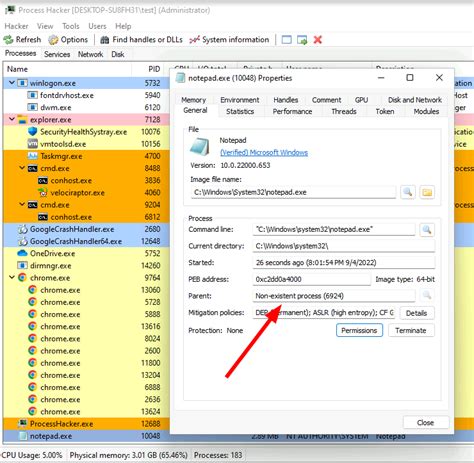The width and height of the screenshot is (474, 463).
Task: Open the Threads tab in Properties
Action: coord(344,111)
